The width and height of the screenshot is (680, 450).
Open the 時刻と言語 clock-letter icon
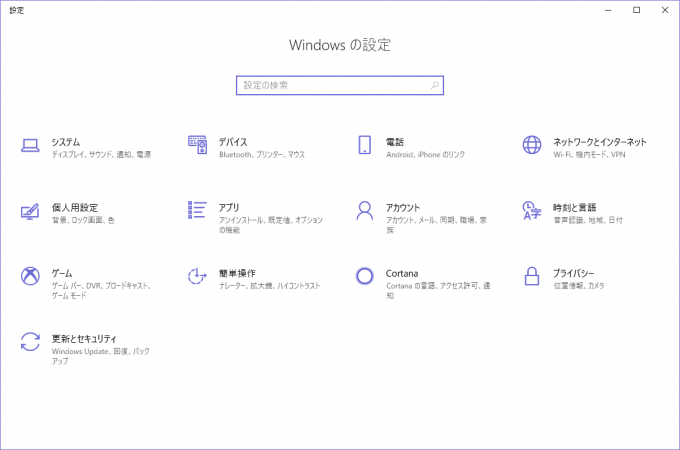click(x=532, y=210)
